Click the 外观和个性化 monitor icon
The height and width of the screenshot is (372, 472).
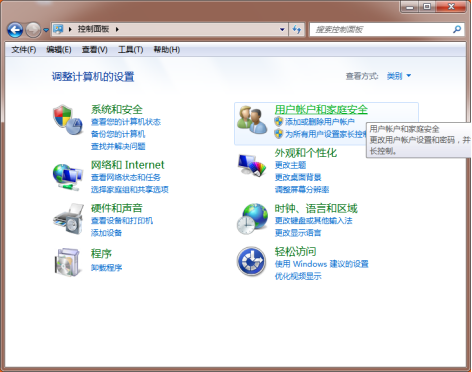click(x=252, y=165)
